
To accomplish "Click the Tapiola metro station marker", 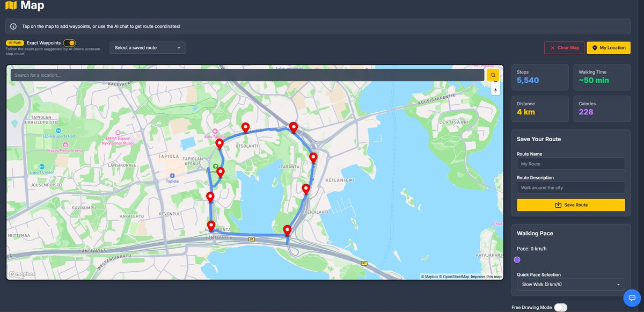I will (172, 176).
